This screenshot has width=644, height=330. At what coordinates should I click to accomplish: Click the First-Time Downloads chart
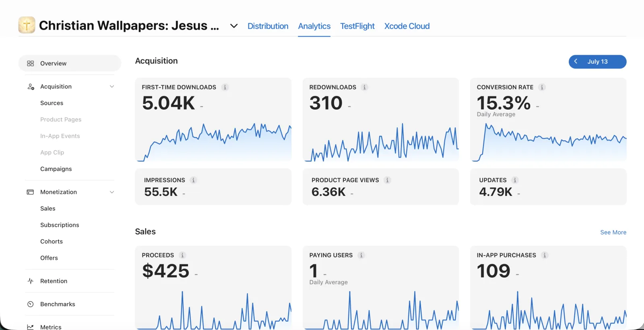[x=214, y=142]
